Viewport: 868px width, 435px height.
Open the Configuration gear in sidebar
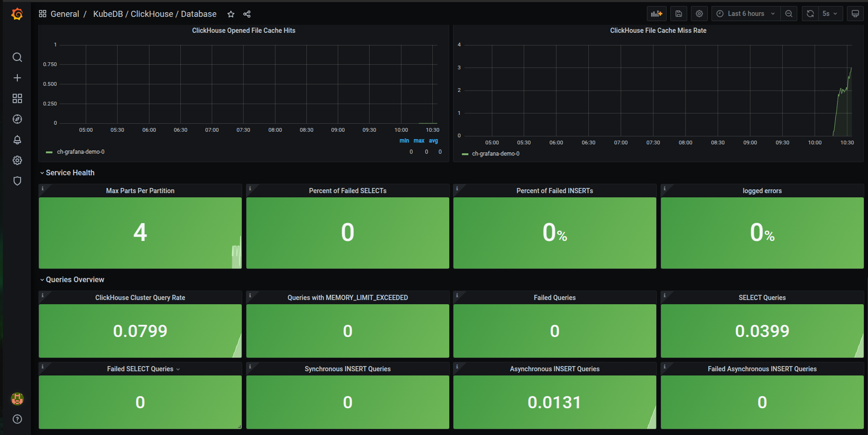tap(17, 160)
